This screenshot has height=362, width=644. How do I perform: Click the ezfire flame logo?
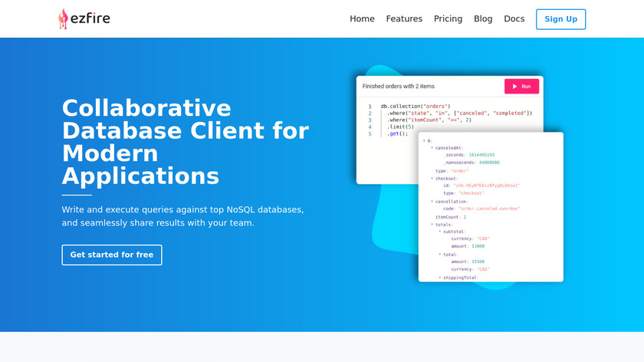coord(63,19)
